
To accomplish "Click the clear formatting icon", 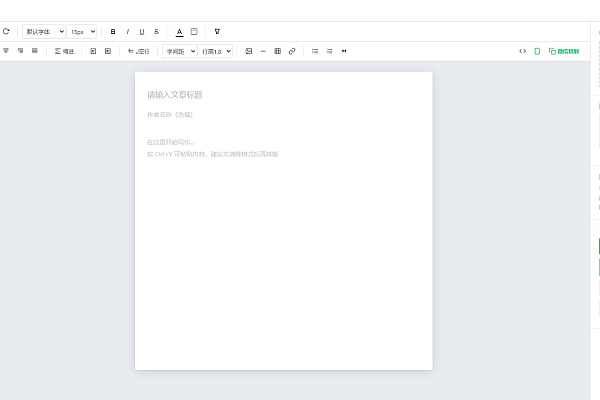I will tap(217, 32).
